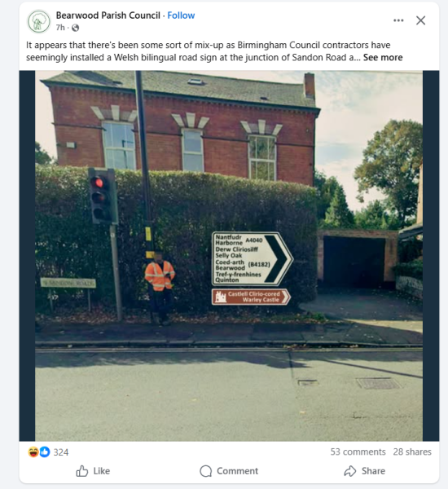Click the Comment speech bubble button
Image resolution: width=448 pixels, height=489 pixels.
[x=229, y=471]
